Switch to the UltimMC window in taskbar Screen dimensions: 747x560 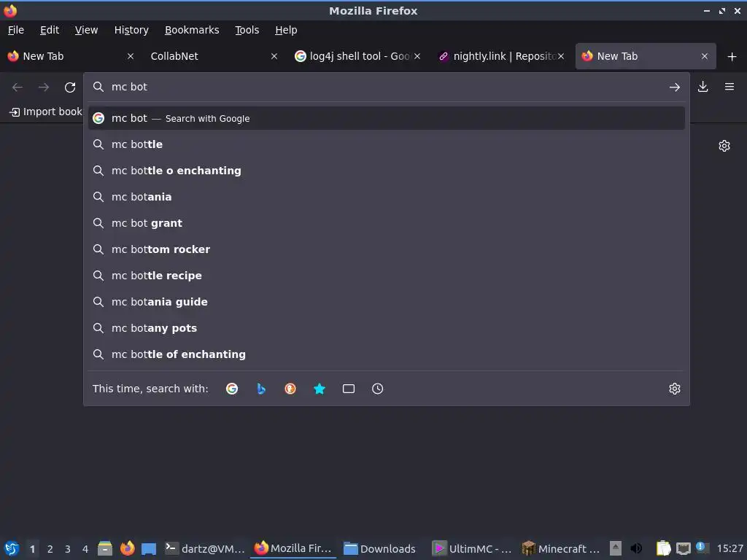click(x=472, y=548)
